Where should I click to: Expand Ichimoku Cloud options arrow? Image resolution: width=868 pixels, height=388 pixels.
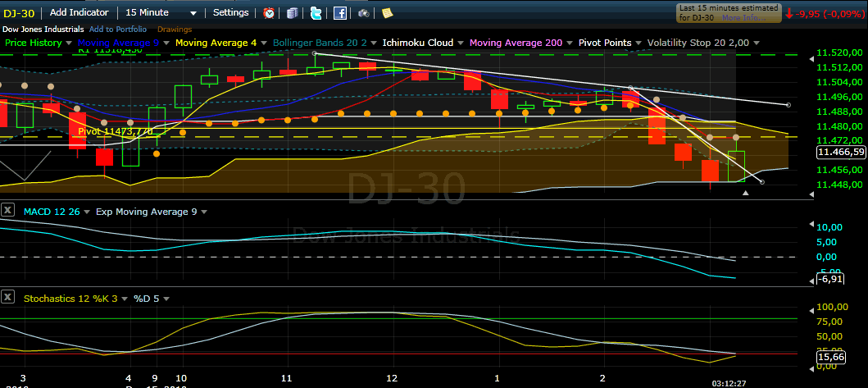(x=461, y=43)
